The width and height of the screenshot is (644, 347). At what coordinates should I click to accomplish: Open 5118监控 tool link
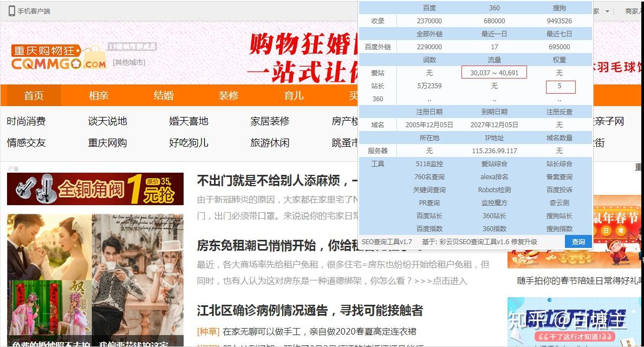tap(429, 164)
